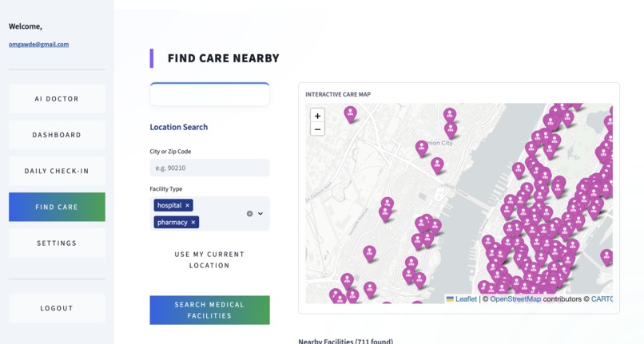Click the map marker near Union City label

coord(422,148)
